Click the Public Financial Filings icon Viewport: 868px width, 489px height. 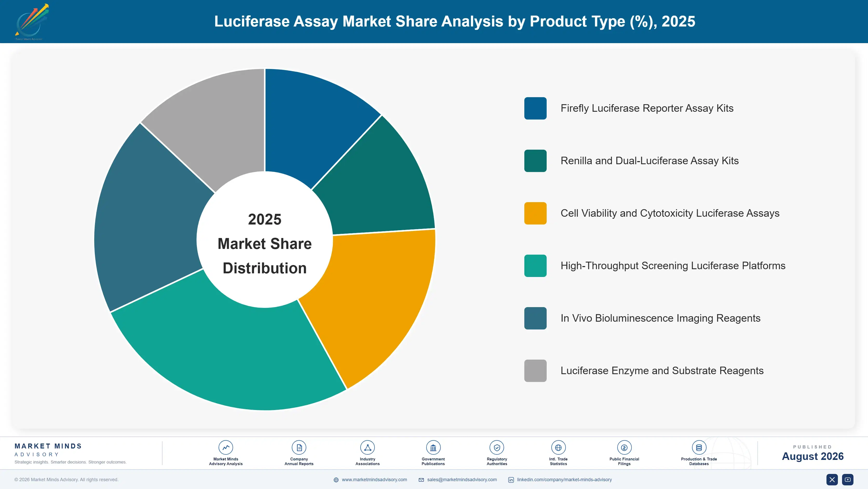(624, 447)
